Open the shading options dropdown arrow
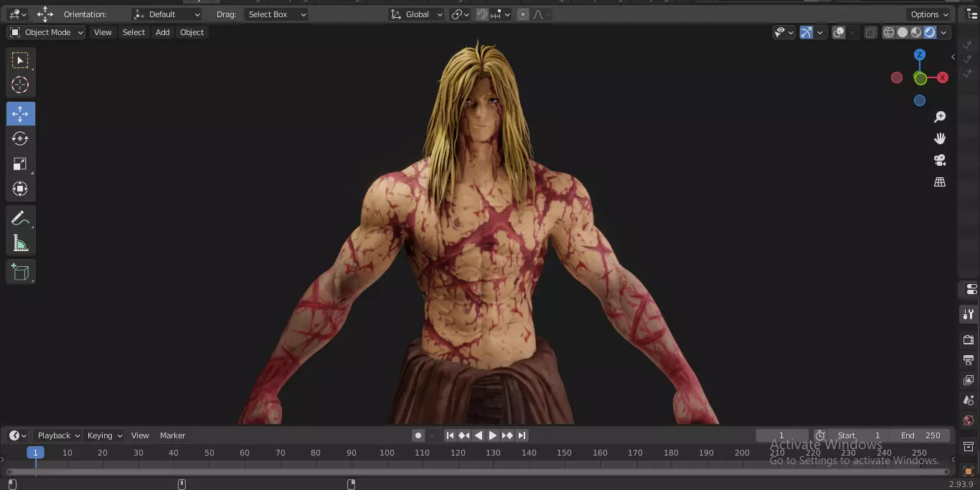This screenshot has height=490, width=980. click(944, 32)
